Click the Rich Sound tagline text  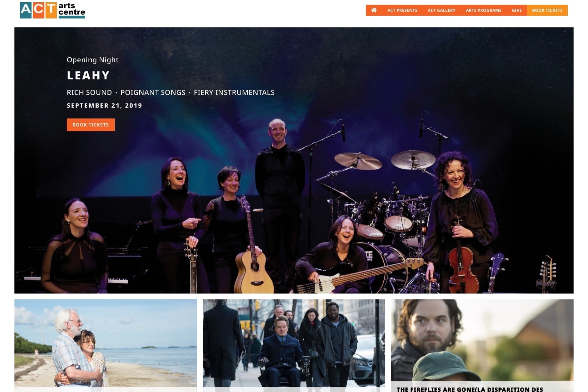click(89, 92)
